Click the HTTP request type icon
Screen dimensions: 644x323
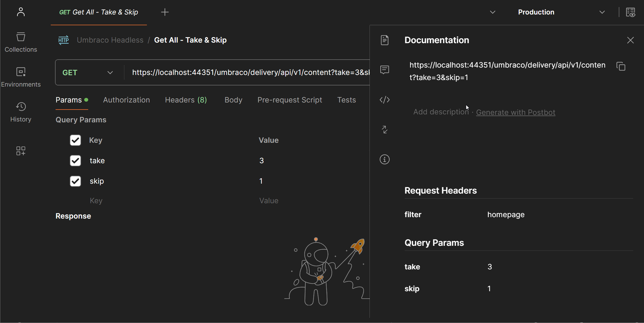click(x=64, y=40)
